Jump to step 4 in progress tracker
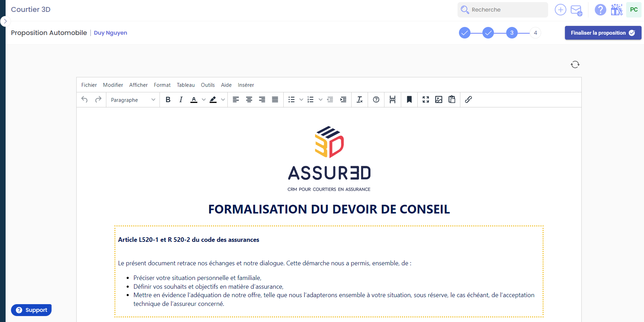644x322 pixels. coord(535,33)
